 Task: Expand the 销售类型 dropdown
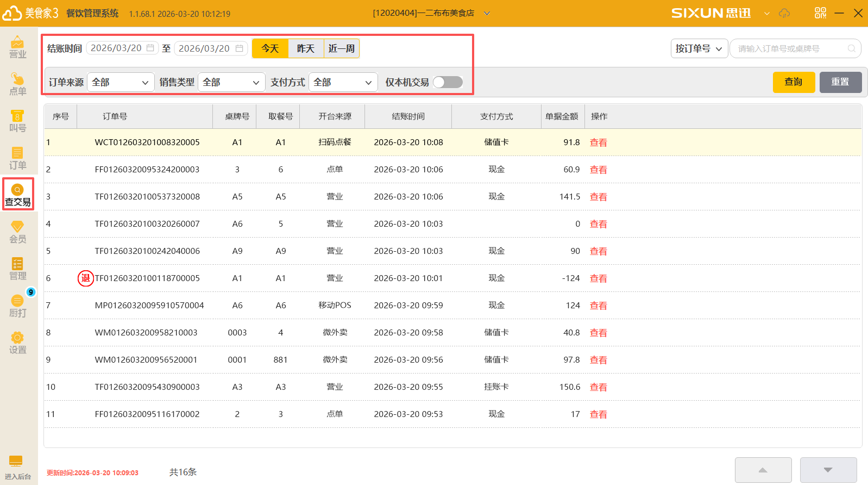point(231,82)
